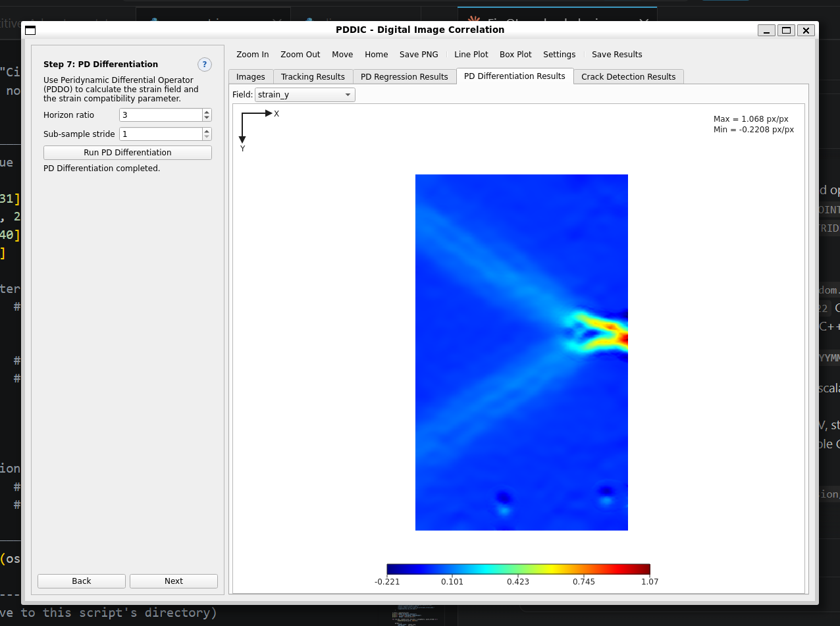Click the Horizon ratio input field
The image size is (840, 626).
click(161, 115)
